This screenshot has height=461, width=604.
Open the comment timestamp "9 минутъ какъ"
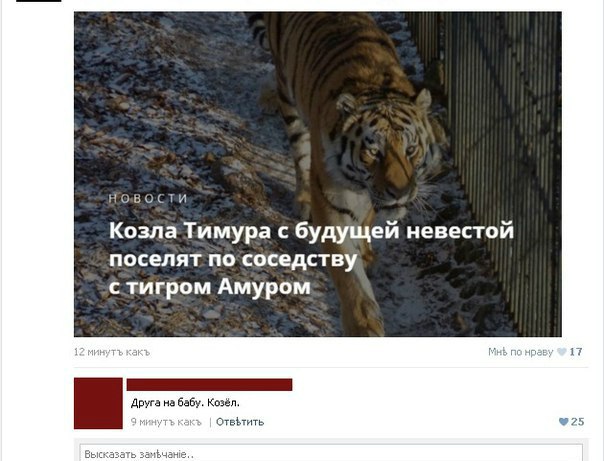166,422
